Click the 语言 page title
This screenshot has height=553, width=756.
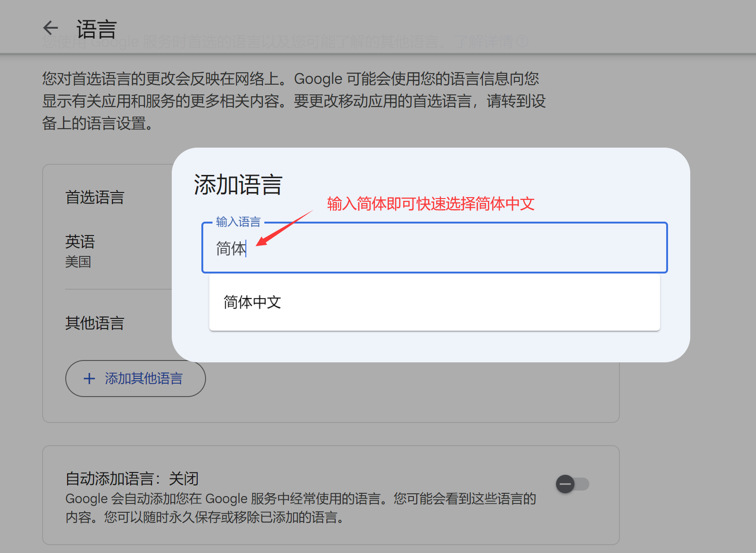tap(96, 30)
